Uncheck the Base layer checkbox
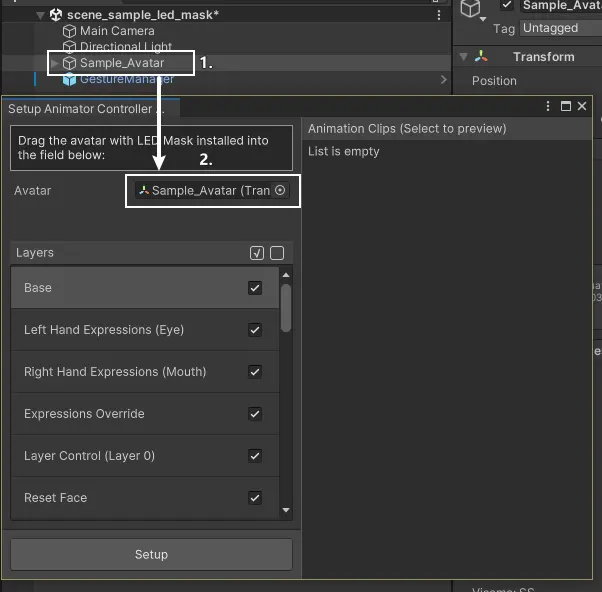 point(255,288)
